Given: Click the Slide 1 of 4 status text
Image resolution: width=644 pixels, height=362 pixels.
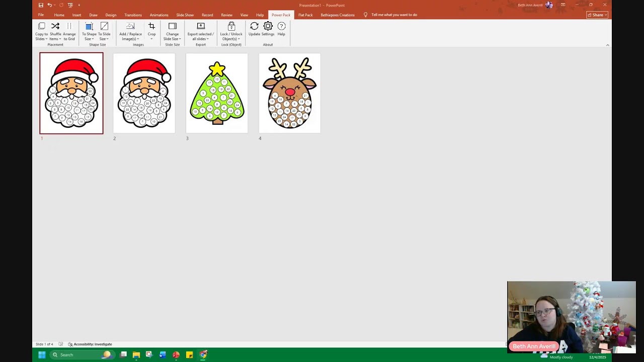Looking at the screenshot, I should 44,344.
